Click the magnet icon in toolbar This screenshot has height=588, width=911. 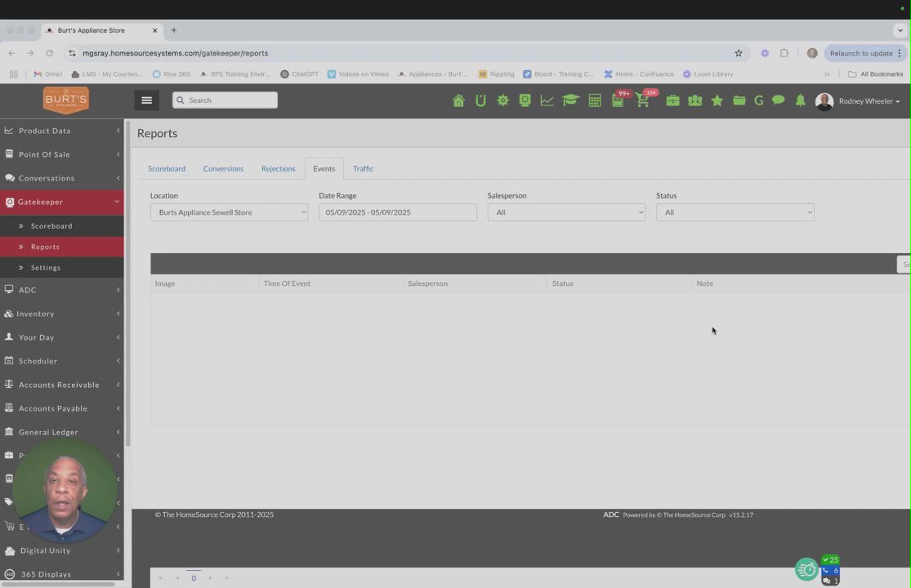[x=480, y=100]
